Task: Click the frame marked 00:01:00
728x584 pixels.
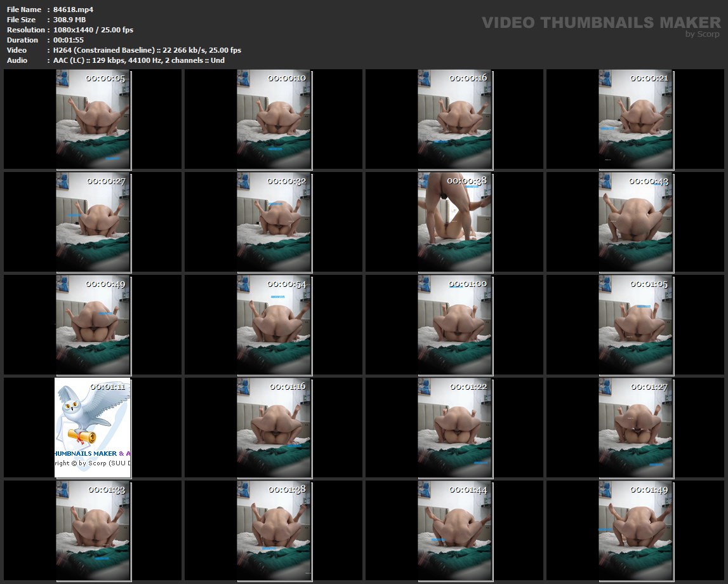Action: (455, 324)
